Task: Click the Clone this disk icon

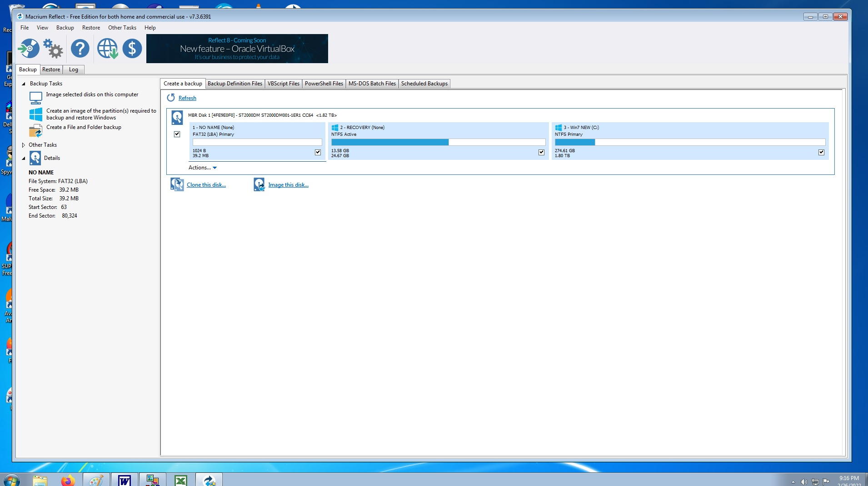Action: (177, 184)
